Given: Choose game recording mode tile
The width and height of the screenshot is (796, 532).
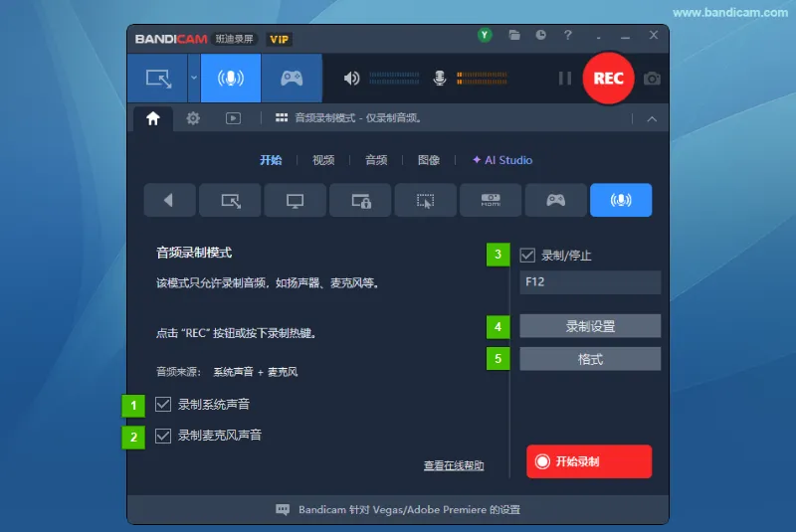Looking at the screenshot, I should click(556, 200).
